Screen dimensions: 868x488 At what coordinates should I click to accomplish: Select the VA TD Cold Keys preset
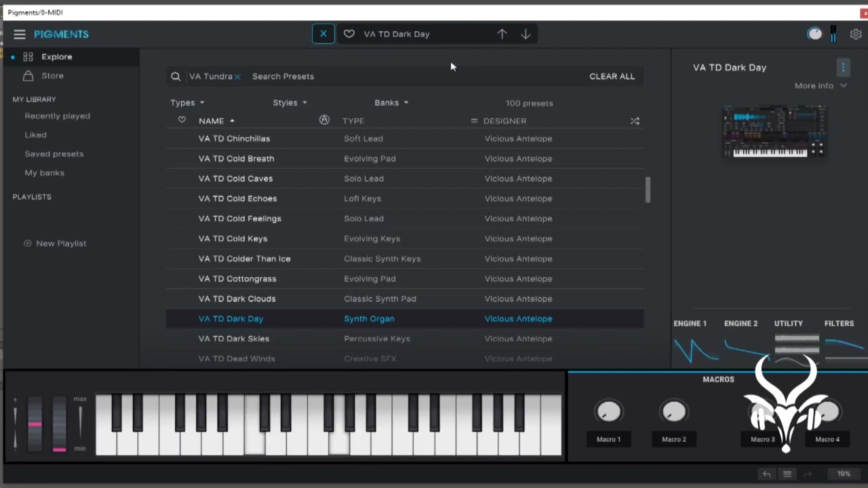pyautogui.click(x=405, y=239)
